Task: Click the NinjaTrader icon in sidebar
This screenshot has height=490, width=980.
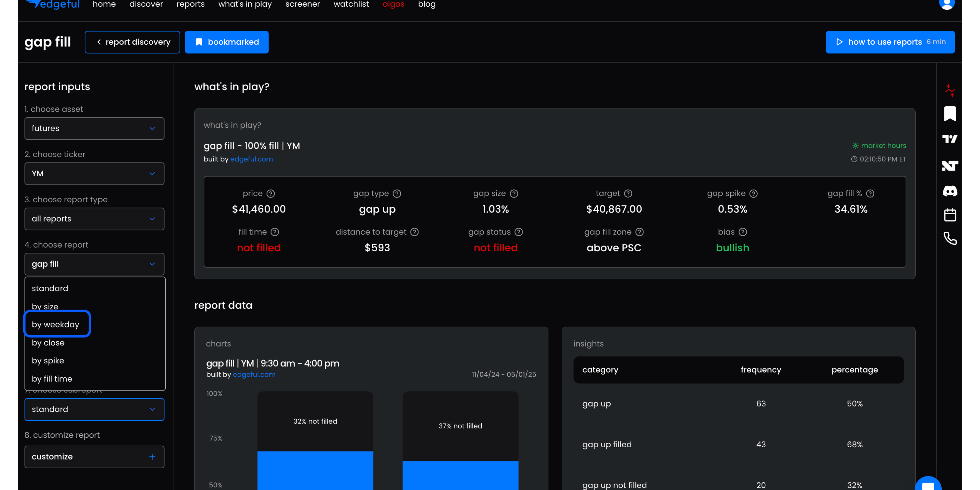Action: click(950, 165)
